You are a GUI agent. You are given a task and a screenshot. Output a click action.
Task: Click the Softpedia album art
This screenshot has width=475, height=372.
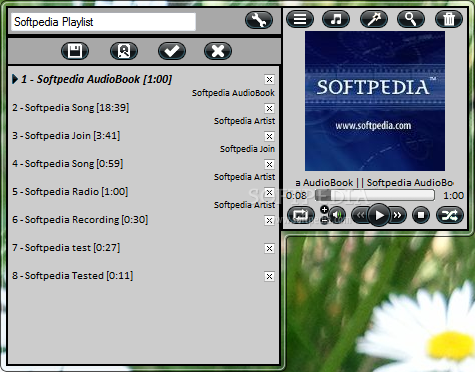375,101
